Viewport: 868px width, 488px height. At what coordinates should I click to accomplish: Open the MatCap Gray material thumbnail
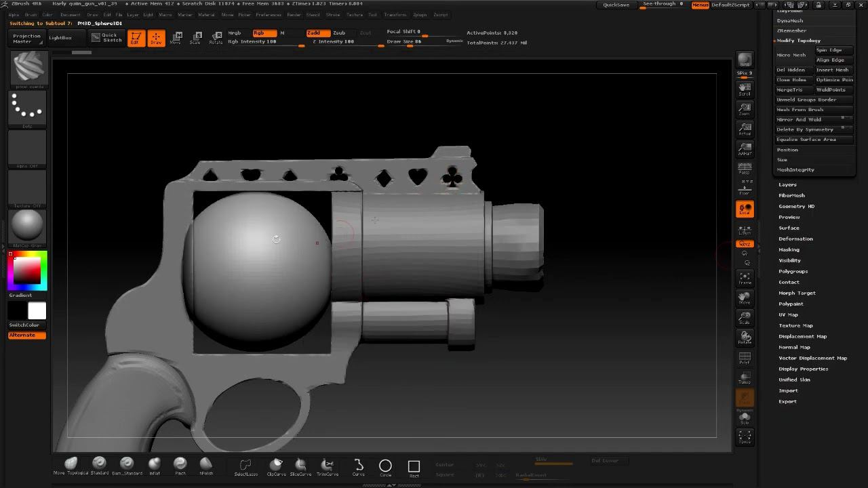coord(27,226)
